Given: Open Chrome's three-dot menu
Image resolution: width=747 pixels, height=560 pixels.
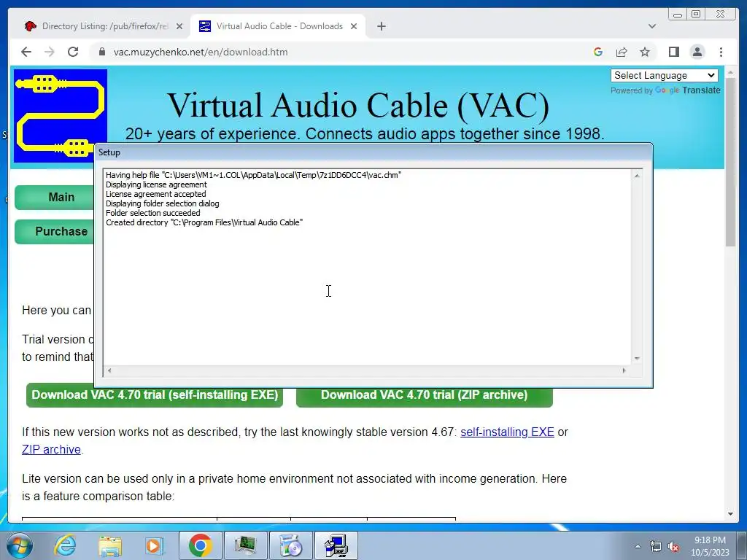Looking at the screenshot, I should pos(721,52).
